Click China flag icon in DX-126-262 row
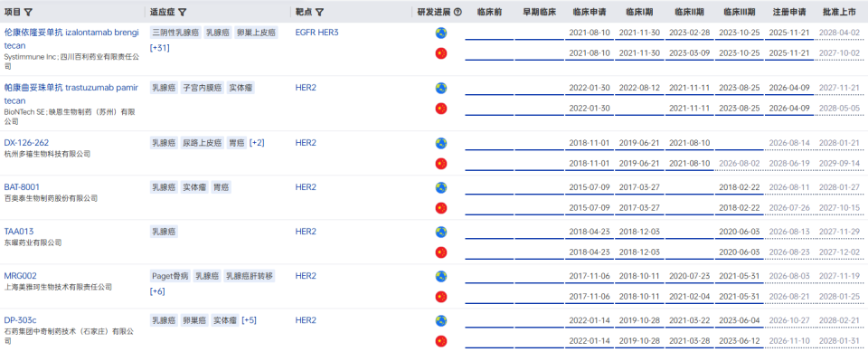This screenshot has height=352, width=868. 441,164
